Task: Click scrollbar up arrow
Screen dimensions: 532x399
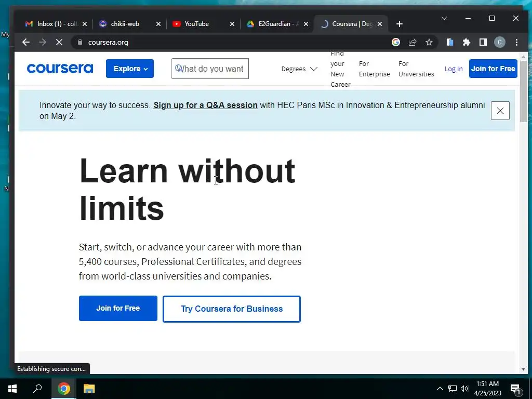Action: coord(523,56)
